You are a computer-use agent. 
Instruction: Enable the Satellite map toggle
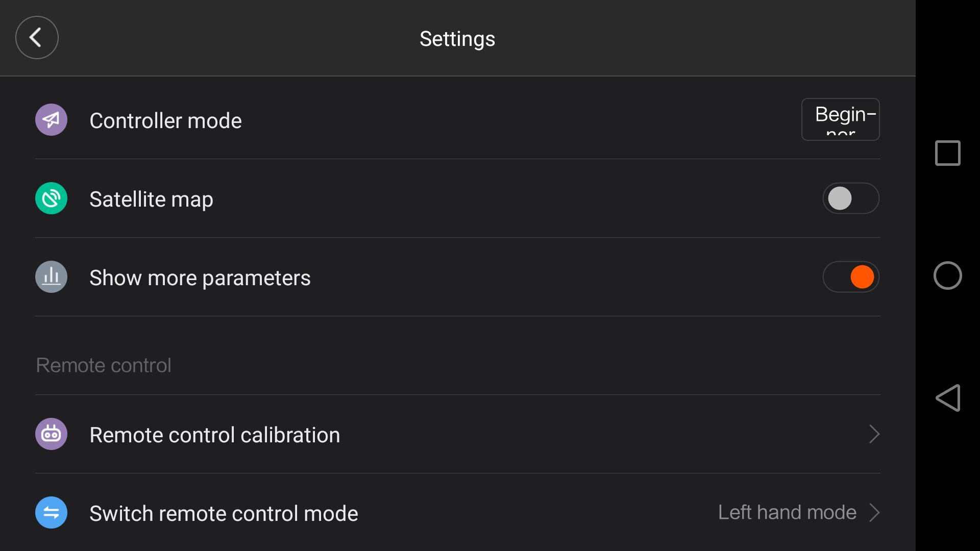(850, 198)
